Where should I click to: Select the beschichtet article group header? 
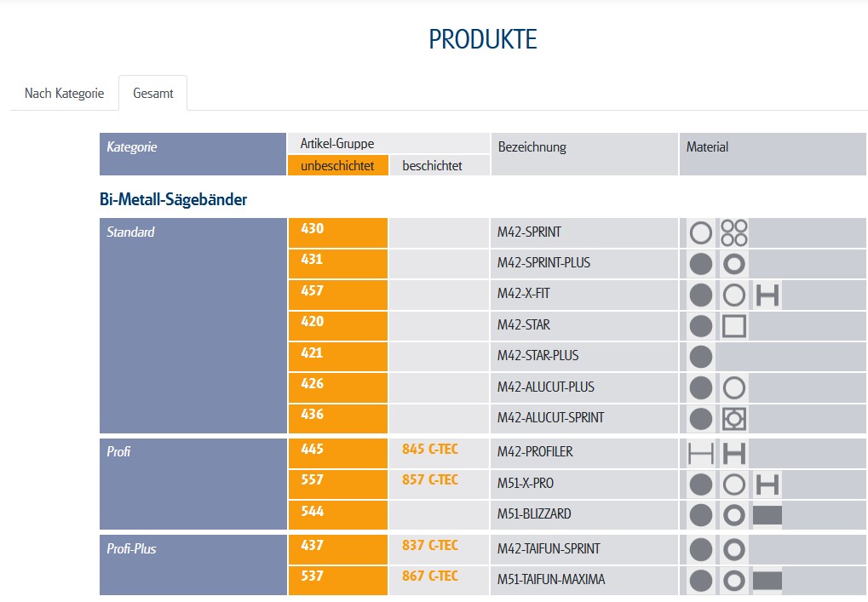(x=432, y=166)
